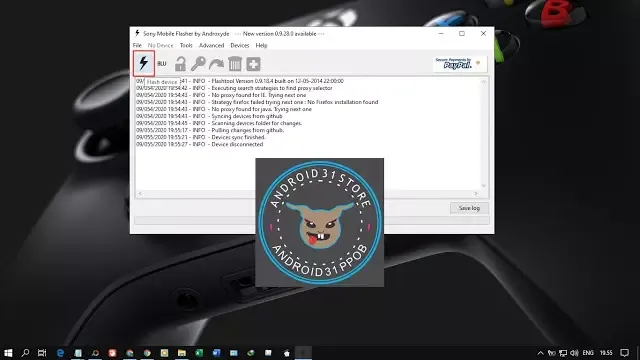Screen dimensions: 640x360
Task: Click the taskbar clock showing 19.55
Action: pyautogui.click(x=606, y=353)
